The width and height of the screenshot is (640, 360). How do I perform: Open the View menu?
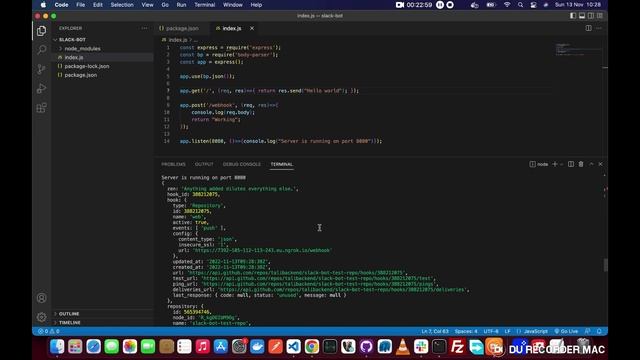[x=147, y=5]
